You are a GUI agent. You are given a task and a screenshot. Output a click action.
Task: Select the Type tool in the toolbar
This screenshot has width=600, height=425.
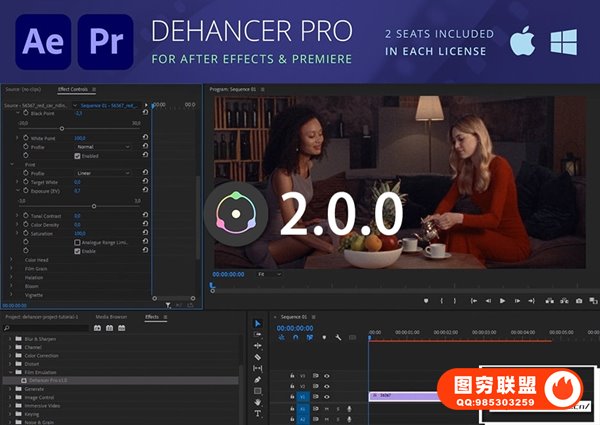(x=257, y=413)
